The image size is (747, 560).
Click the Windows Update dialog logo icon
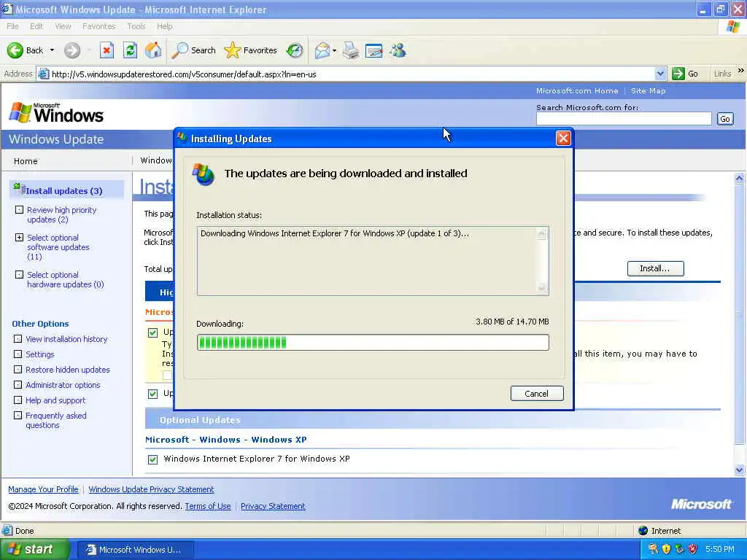203,174
